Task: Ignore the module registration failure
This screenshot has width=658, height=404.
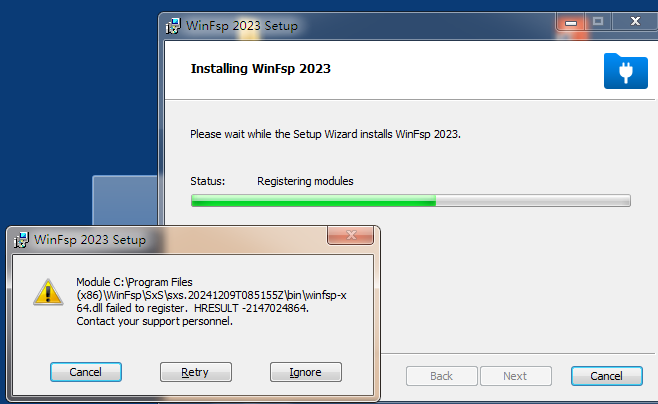Action: (306, 372)
